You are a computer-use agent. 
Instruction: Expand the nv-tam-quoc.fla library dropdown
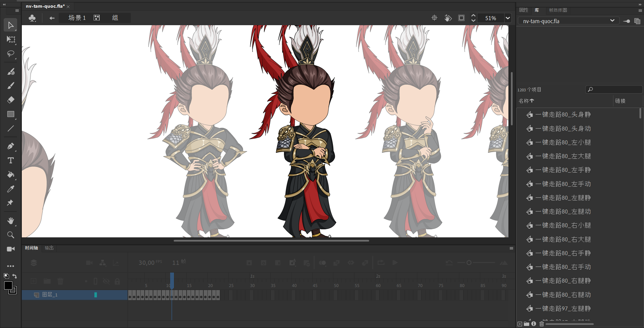tap(612, 21)
